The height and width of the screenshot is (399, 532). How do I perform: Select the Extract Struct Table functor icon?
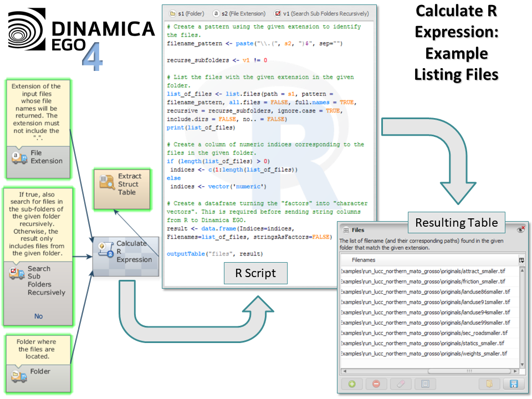point(107,182)
